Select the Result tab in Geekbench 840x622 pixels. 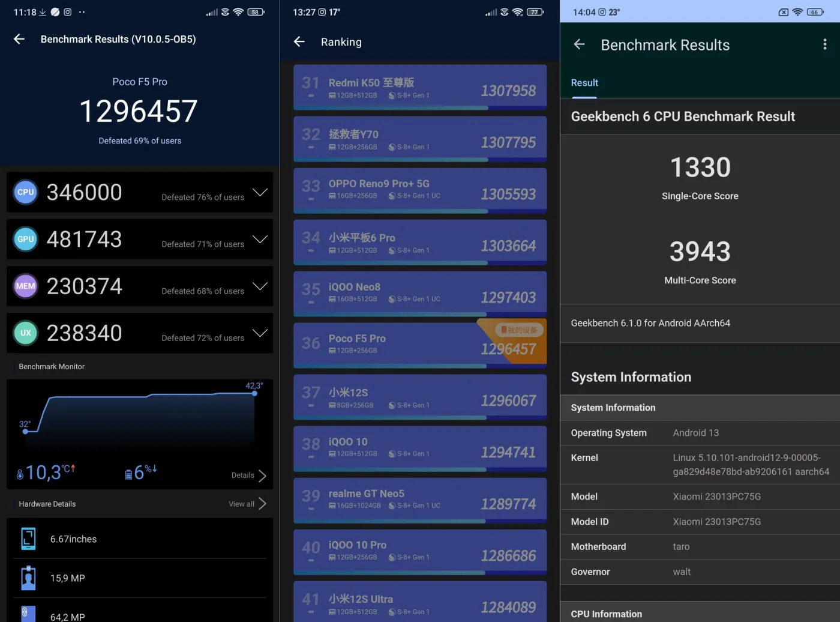pyautogui.click(x=584, y=83)
